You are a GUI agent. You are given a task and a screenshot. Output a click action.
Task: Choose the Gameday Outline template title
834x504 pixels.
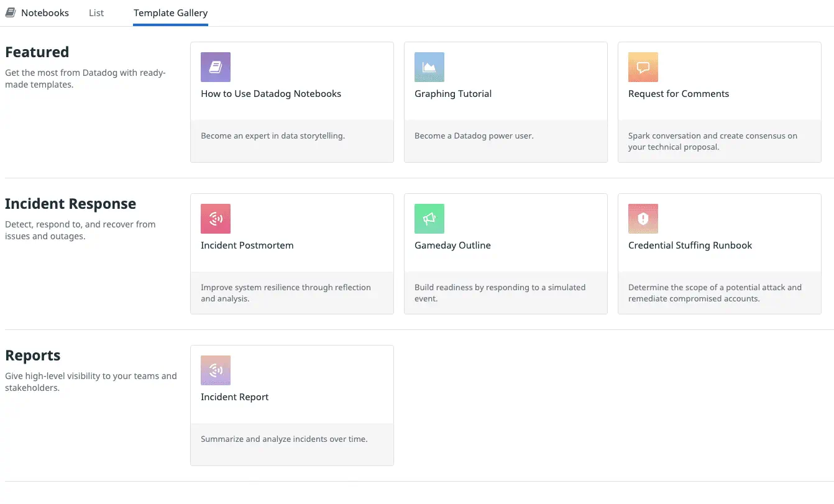452,245
